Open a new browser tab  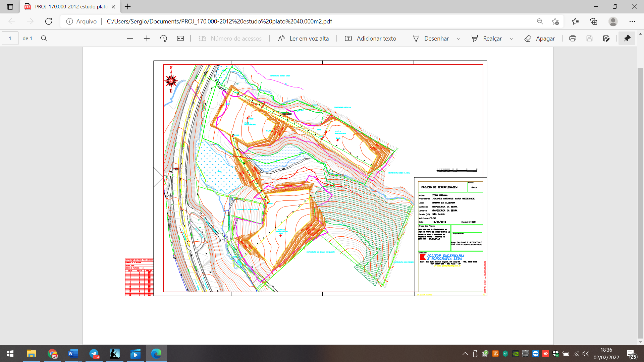[128, 7]
